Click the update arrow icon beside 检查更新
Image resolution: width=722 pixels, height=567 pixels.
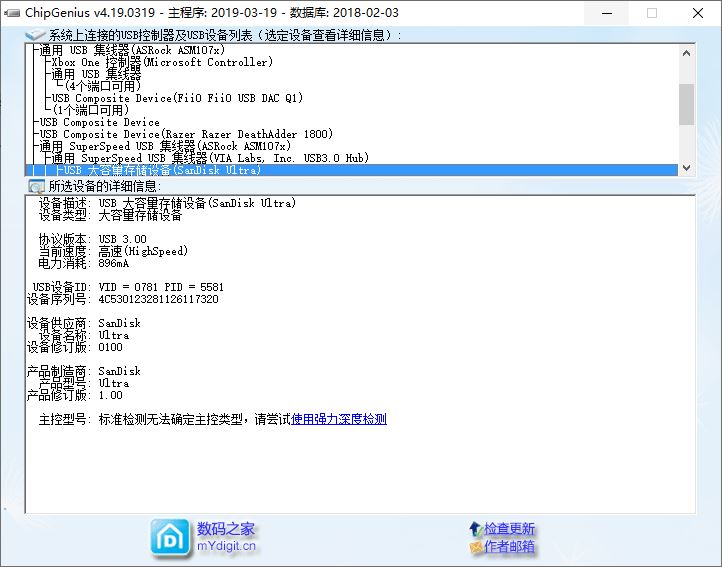[x=475, y=528]
